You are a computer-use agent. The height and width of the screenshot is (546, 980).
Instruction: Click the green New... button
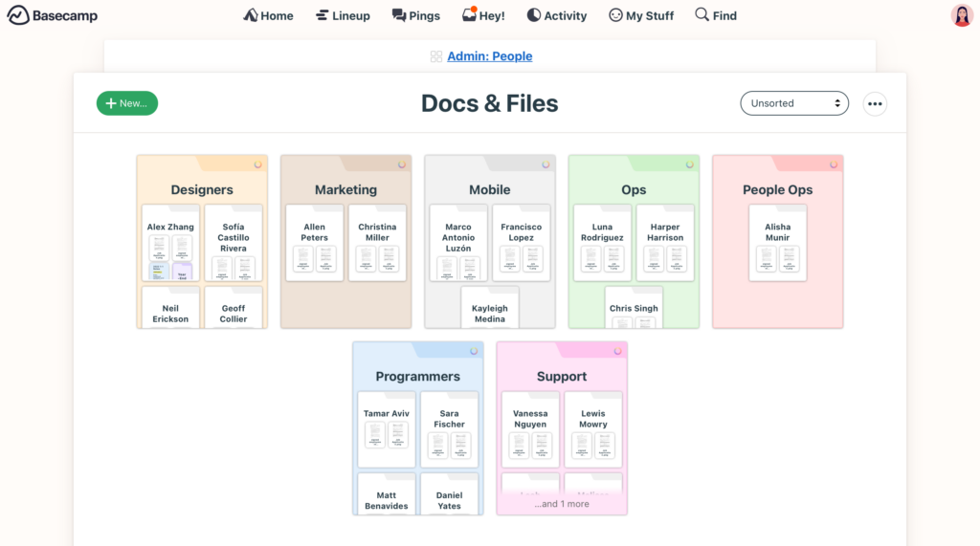(x=127, y=103)
